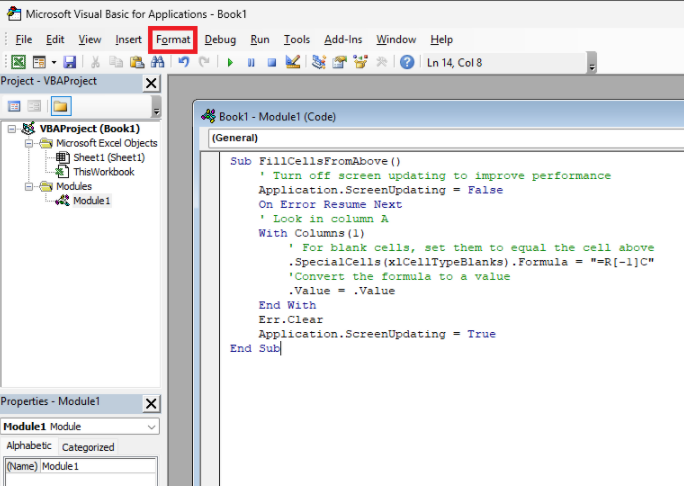Save the workbook with floppy icon
The image size is (684, 486).
point(69,62)
